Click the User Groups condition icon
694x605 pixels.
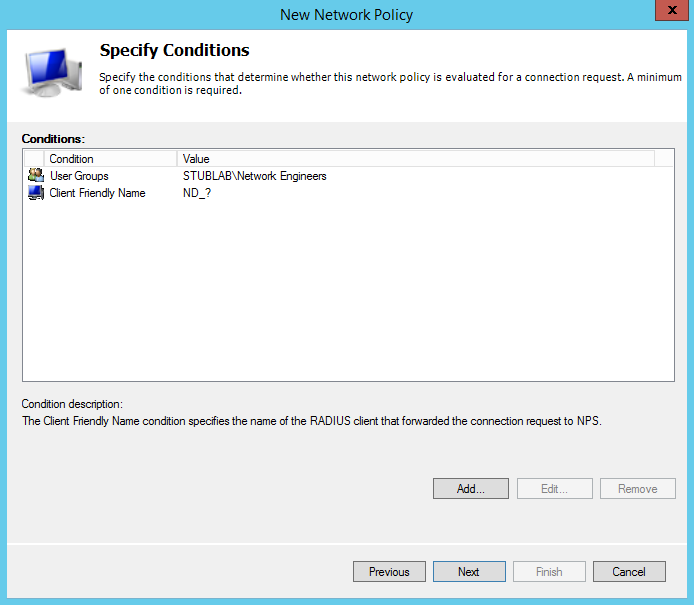[x=36, y=175]
